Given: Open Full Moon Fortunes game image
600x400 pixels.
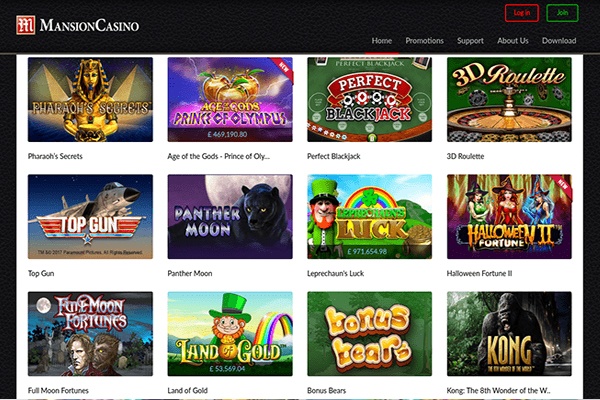Looking at the screenshot, I should pyautogui.click(x=90, y=334).
